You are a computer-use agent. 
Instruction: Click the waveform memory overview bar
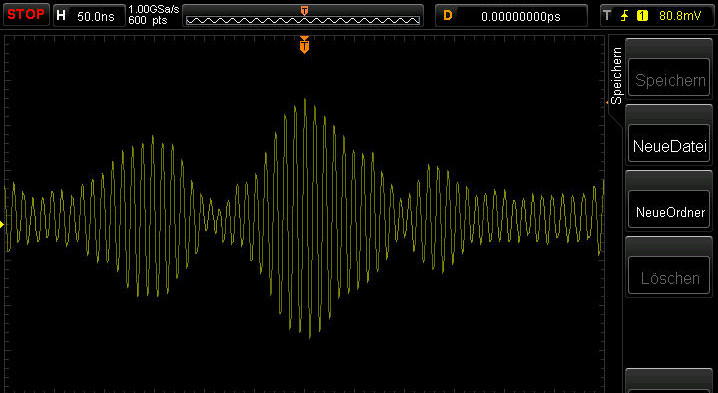303,16
